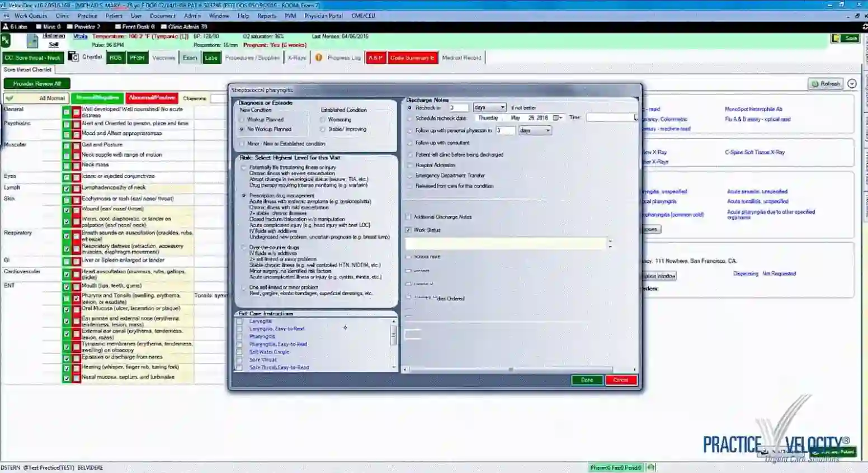The height and width of the screenshot is (473, 868).
Task: Open the days dropdown next to Recheck in
Action: (502, 107)
